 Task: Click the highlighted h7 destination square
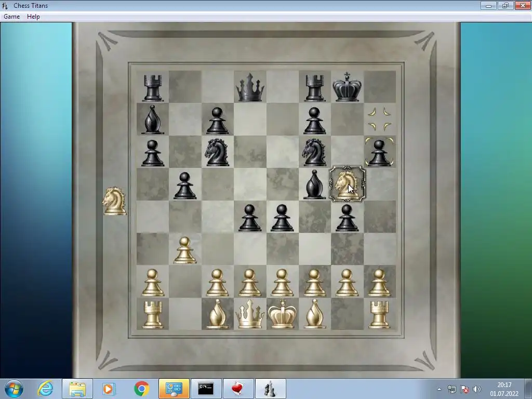point(380,119)
